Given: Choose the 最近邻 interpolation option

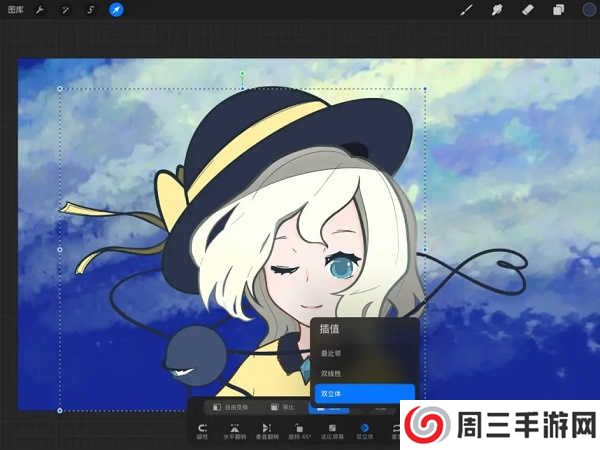Looking at the screenshot, I should [365, 353].
